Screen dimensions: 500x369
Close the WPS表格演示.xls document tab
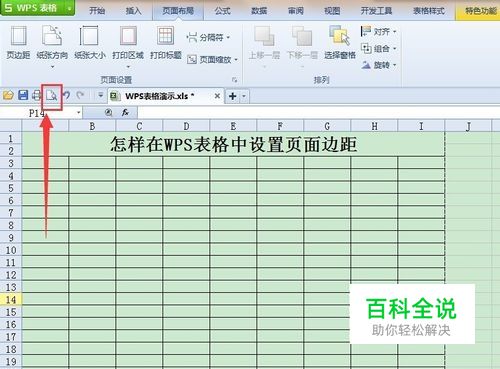pos(217,96)
